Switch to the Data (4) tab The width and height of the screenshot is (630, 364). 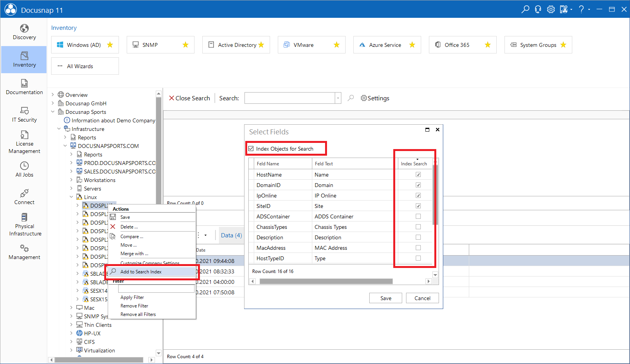coord(231,235)
